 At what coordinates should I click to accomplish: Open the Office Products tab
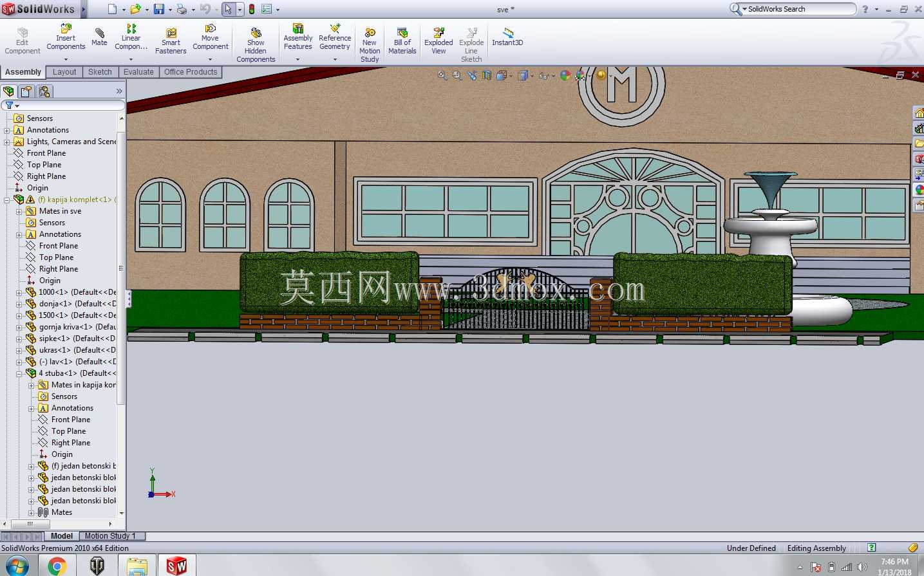(x=191, y=72)
